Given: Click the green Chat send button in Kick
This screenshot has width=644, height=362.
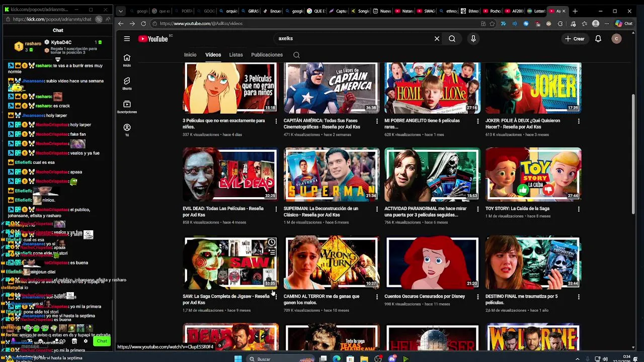Looking at the screenshot, I should coord(102,341).
